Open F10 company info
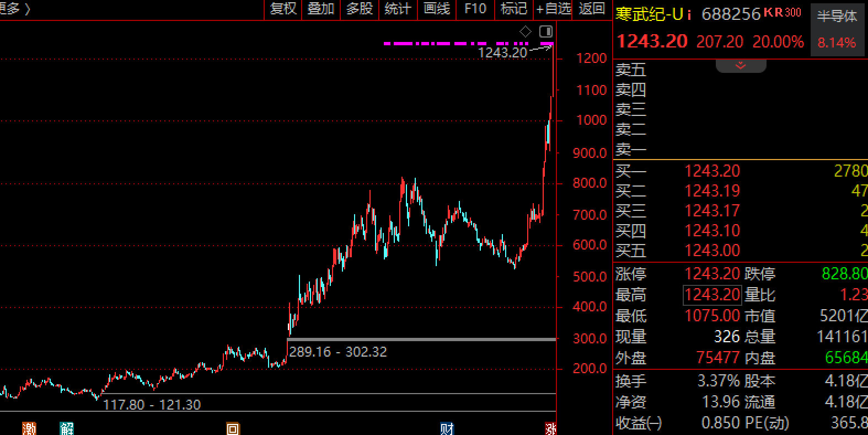Viewport: 868px width, 435px height. tap(475, 9)
